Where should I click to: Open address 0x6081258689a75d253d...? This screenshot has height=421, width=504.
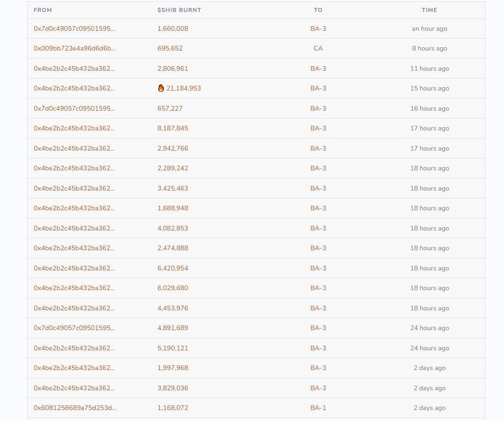[75, 408]
